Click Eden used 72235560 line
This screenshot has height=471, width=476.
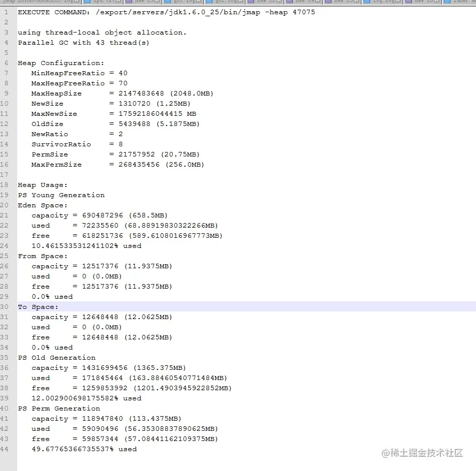tap(125, 226)
